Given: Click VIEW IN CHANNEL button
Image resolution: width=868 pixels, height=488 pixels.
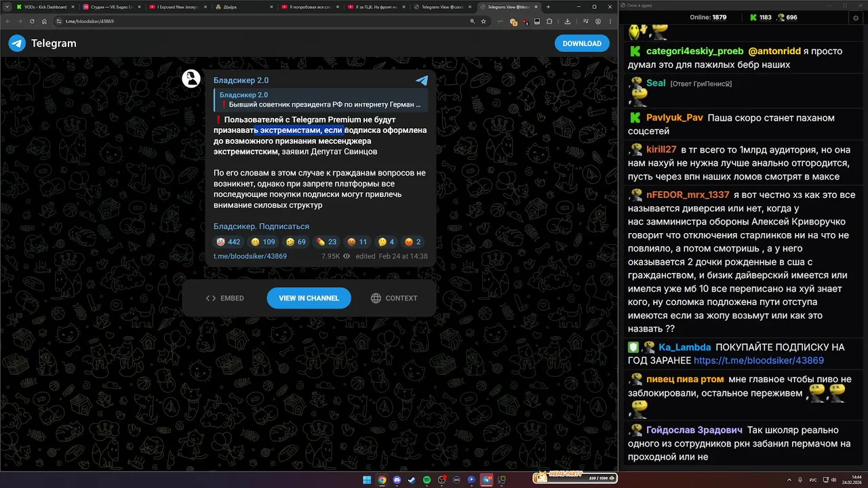Looking at the screenshot, I should coord(309,298).
